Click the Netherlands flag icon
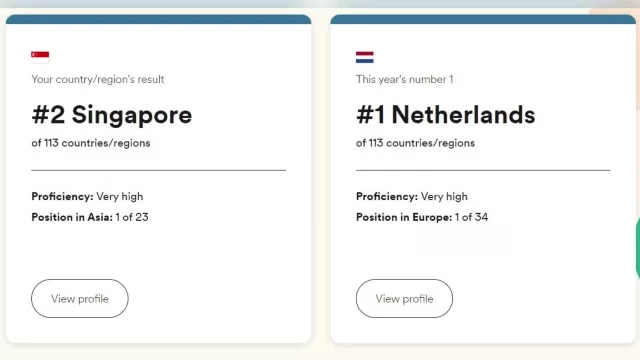This screenshot has height=360, width=640. (x=364, y=57)
